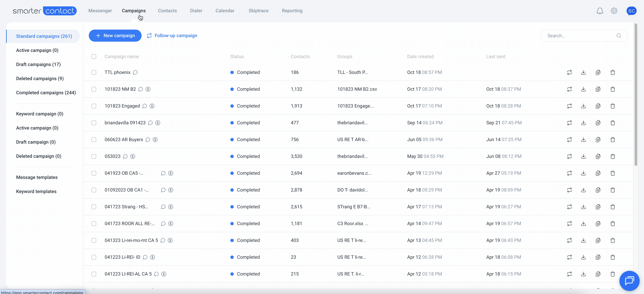Check the 101823 NM B2 row checkbox

tap(94, 89)
